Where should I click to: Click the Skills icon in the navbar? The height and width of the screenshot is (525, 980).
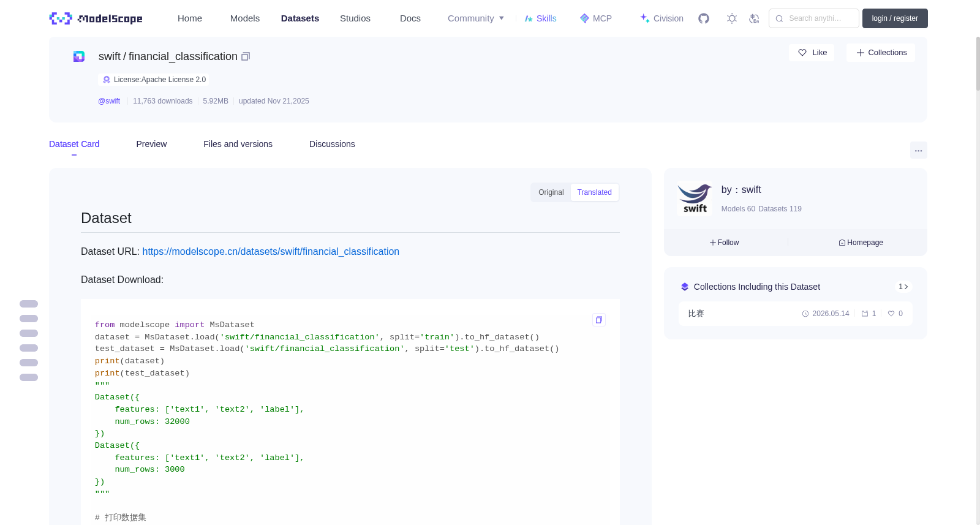pyautogui.click(x=529, y=18)
